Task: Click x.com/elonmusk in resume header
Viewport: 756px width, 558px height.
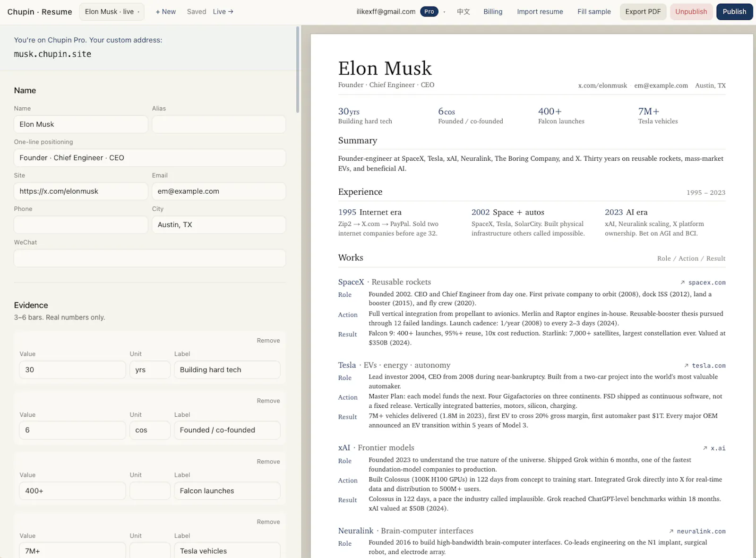Action: (602, 86)
